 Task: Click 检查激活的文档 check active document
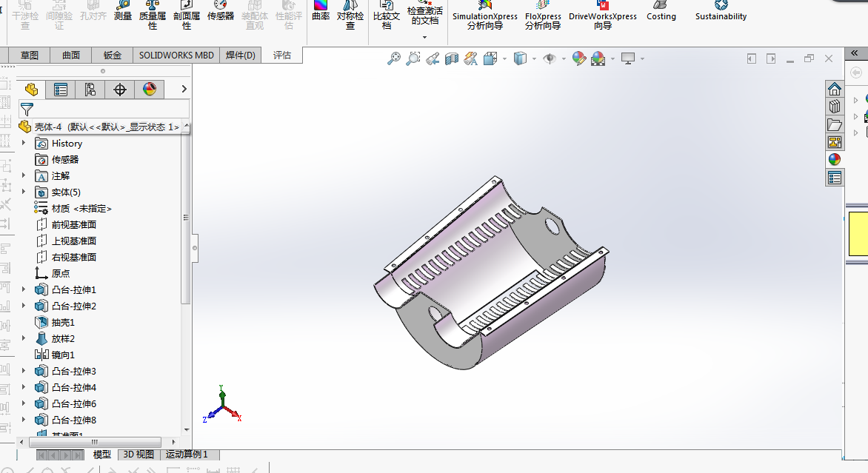424,13
